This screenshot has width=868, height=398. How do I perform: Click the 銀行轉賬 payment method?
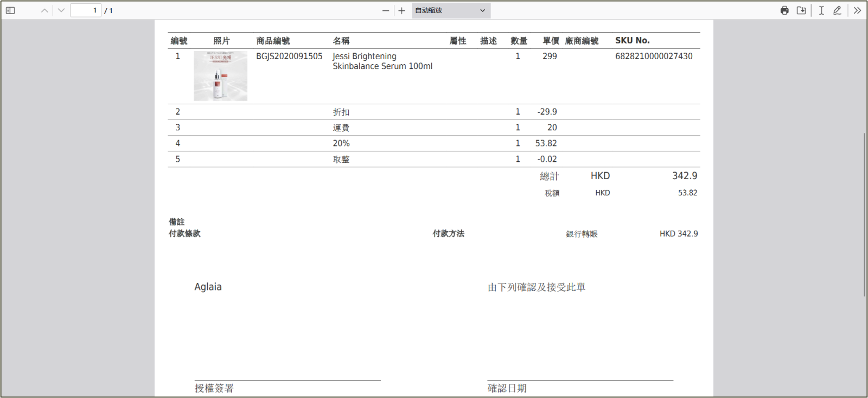tap(582, 234)
